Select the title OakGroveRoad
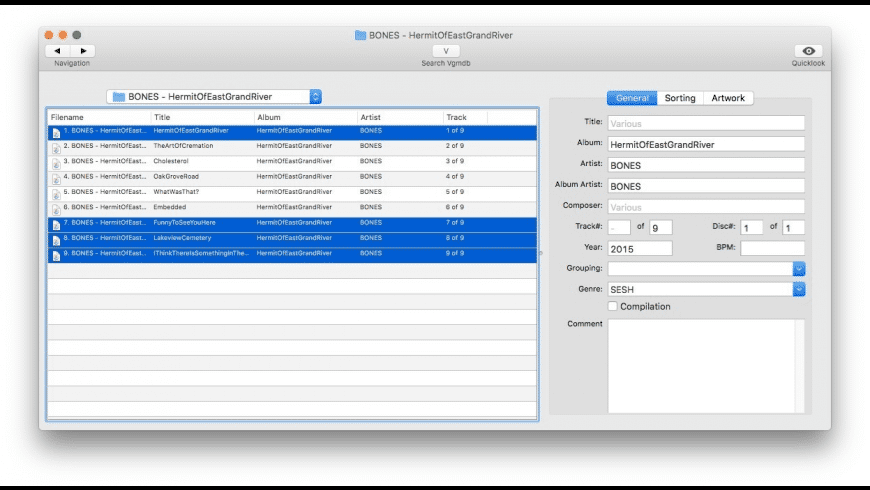This screenshot has height=490, width=870. tap(176, 176)
